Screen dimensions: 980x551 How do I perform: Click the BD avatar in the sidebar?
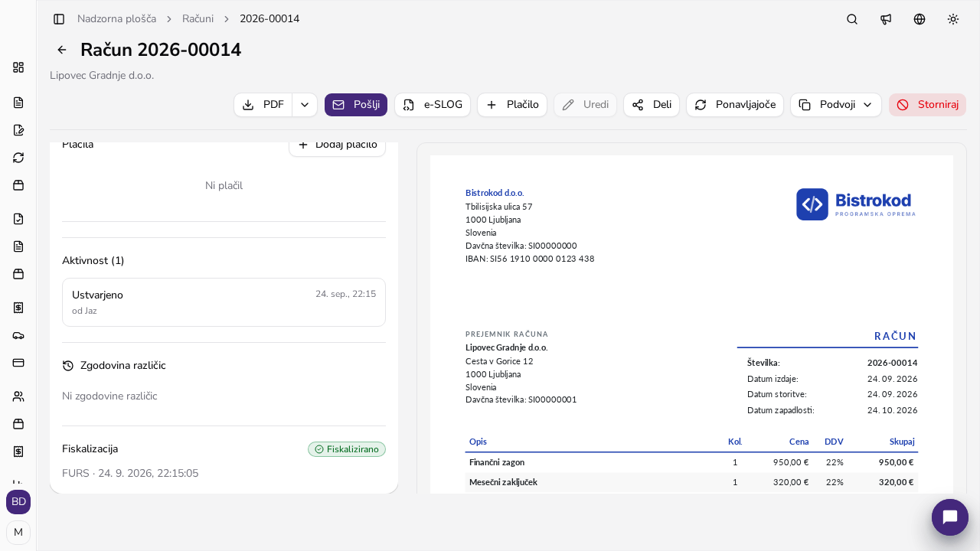(18, 502)
